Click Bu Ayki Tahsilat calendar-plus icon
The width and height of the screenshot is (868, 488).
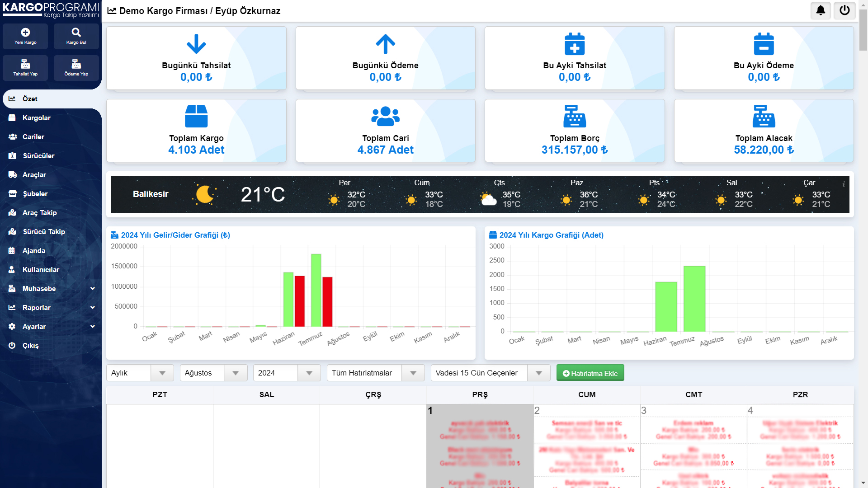pyautogui.click(x=575, y=44)
